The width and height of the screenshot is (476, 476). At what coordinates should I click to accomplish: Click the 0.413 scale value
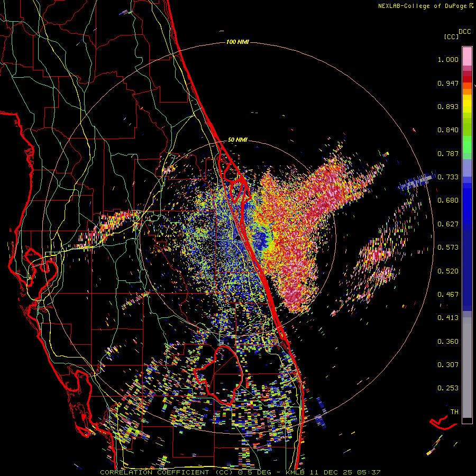448,318
